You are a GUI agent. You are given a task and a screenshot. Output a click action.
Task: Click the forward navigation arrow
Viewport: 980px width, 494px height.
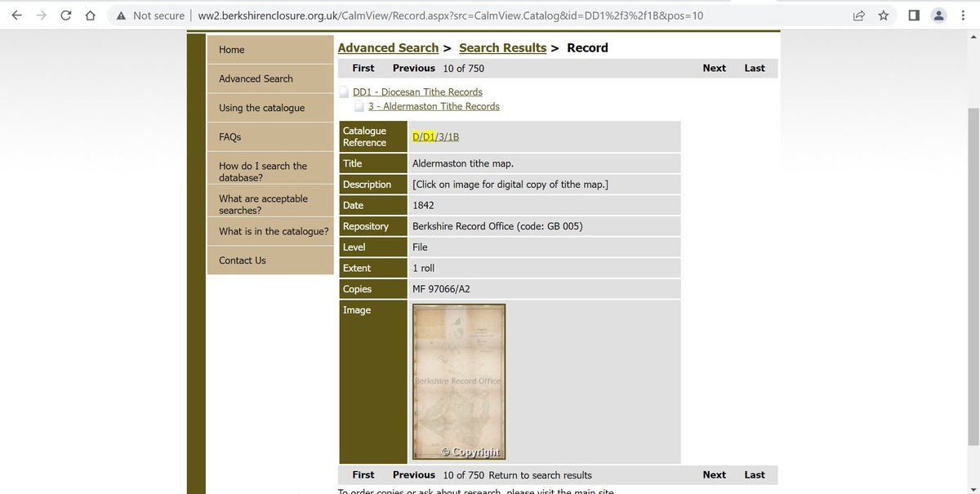[42, 15]
